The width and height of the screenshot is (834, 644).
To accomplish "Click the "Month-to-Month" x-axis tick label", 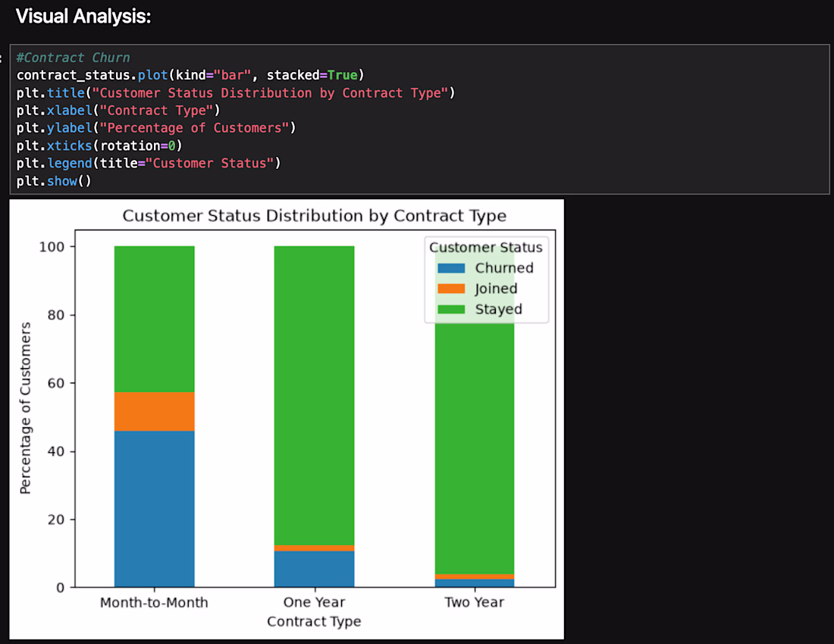I will pyautogui.click(x=154, y=602).
